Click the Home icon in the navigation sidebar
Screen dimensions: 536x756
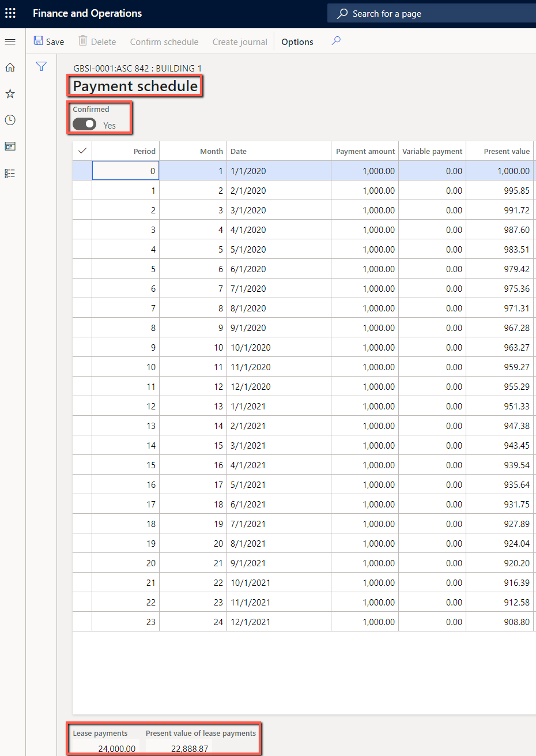pos(10,67)
